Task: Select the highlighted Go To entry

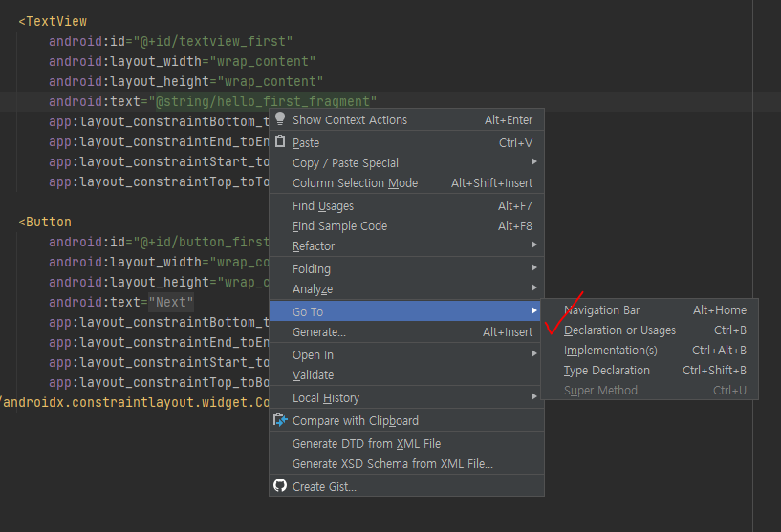Action: click(x=406, y=312)
